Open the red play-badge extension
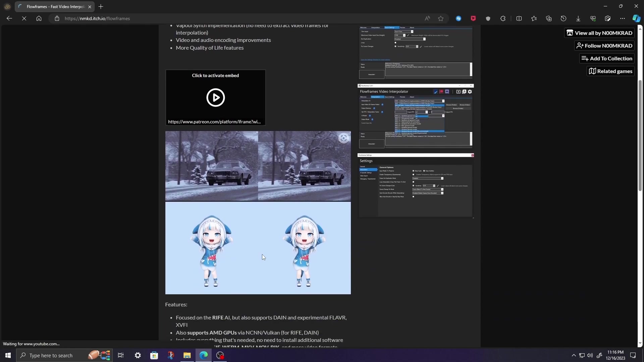Viewport: 644px width, 362px height. click(x=473, y=18)
